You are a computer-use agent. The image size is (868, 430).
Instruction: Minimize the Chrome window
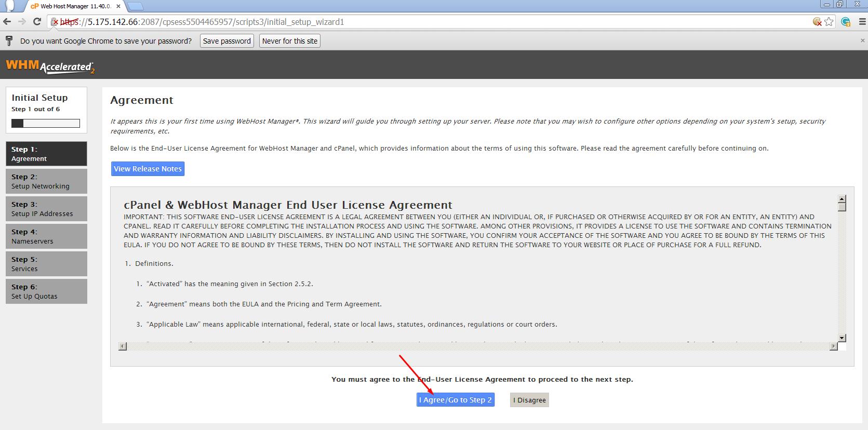pyautogui.click(x=826, y=4)
